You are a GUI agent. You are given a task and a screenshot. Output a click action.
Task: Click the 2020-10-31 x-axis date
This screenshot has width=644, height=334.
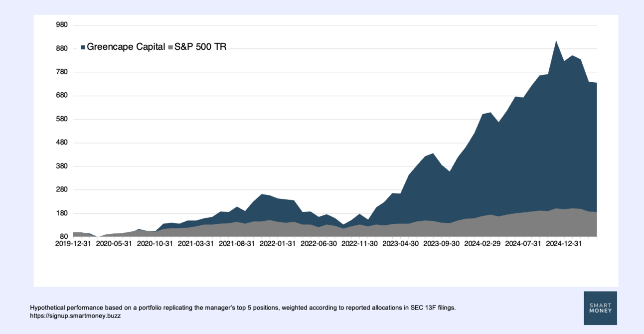tap(155, 244)
